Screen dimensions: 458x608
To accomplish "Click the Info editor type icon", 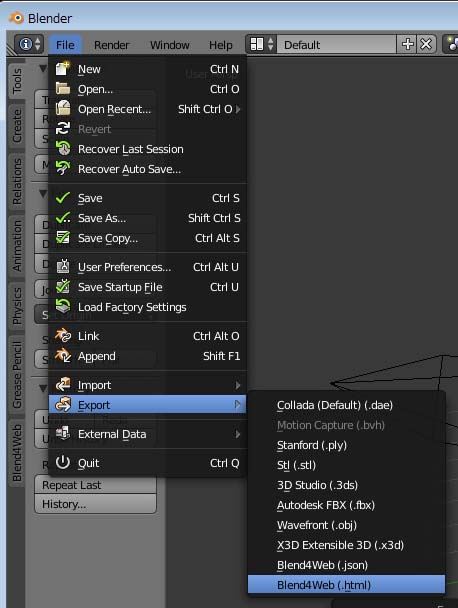I will 29,44.
